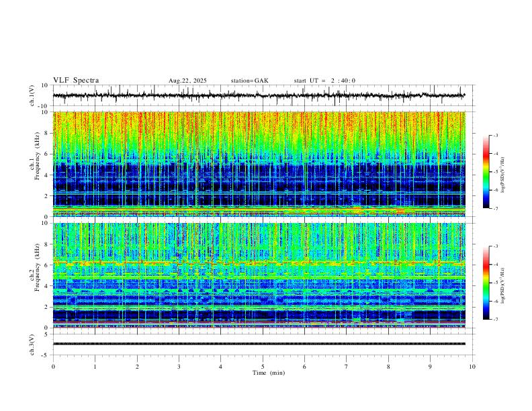Click the ch.3 voltage trace
The height and width of the screenshot is (411, 532).
(x=259, y=344)
